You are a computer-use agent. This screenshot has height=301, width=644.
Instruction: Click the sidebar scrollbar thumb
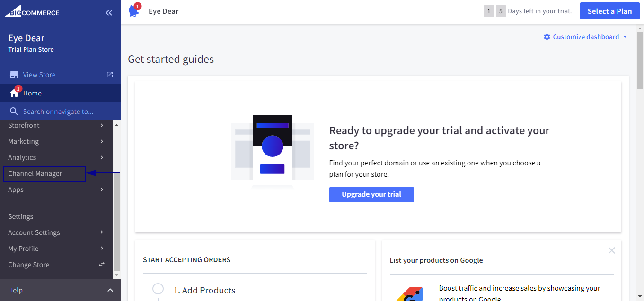[x=116, y=223]
